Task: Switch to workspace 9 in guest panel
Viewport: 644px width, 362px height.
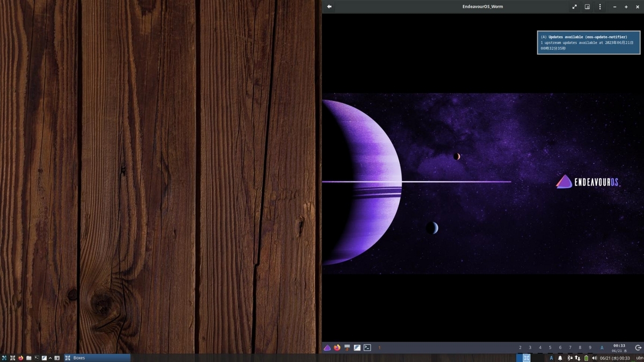Action: pos(590,348)
